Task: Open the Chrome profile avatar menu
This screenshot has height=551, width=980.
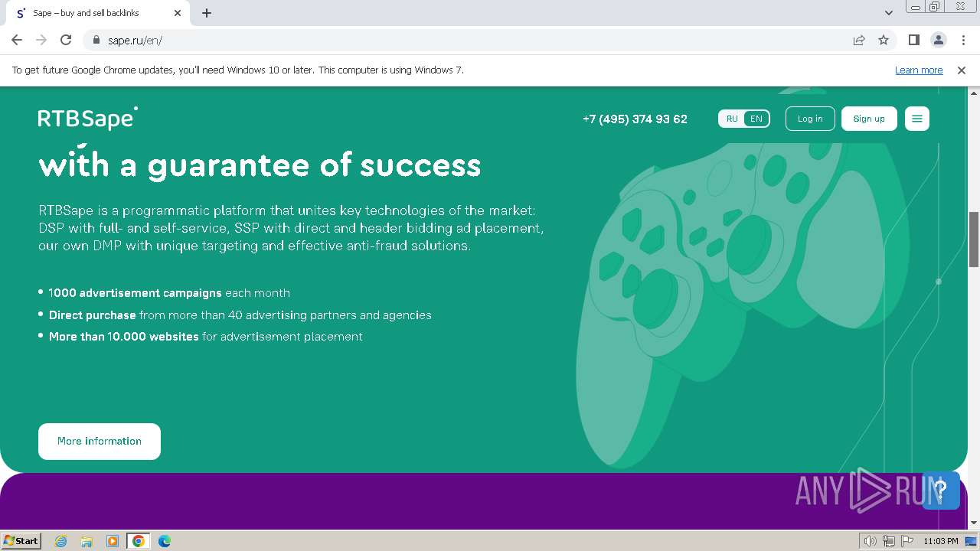Action: pos(938,40)
